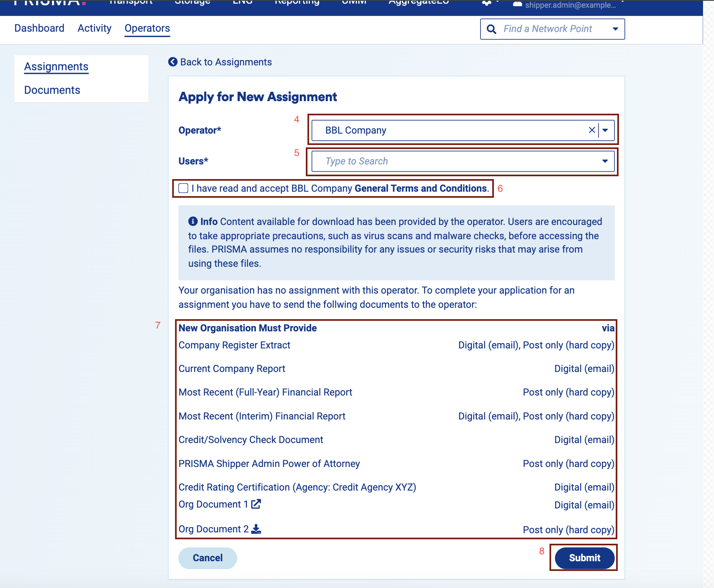Click 'Most Recent (Interim) Financial Report' text
The width and height of the screenshot is (714, 588).
tap(262, 416)
